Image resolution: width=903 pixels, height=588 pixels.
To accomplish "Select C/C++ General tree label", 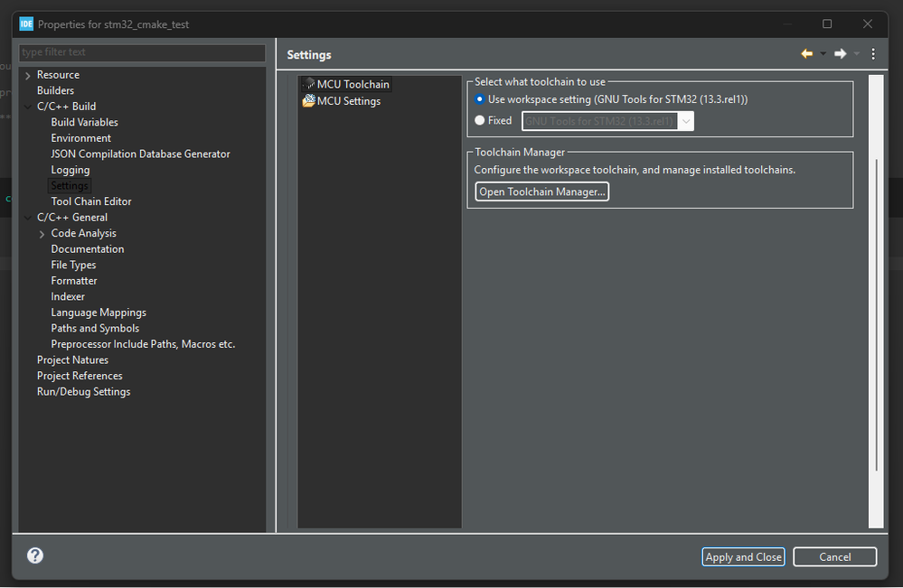I will point(72,218).
